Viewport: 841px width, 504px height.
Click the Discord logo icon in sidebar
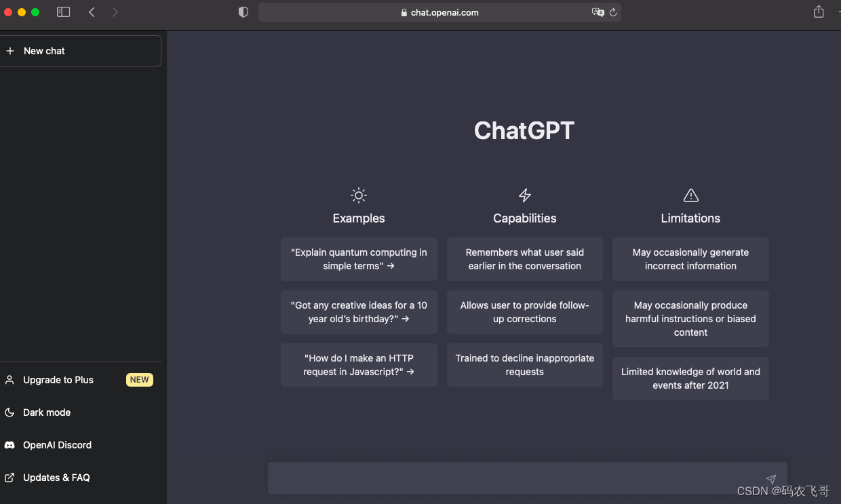[9, 445]
